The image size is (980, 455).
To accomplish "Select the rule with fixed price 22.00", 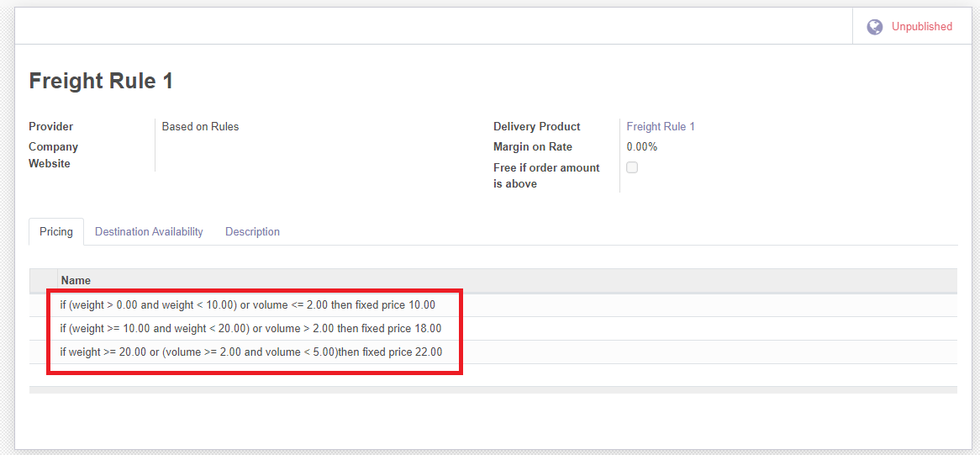I will point(250,352).
